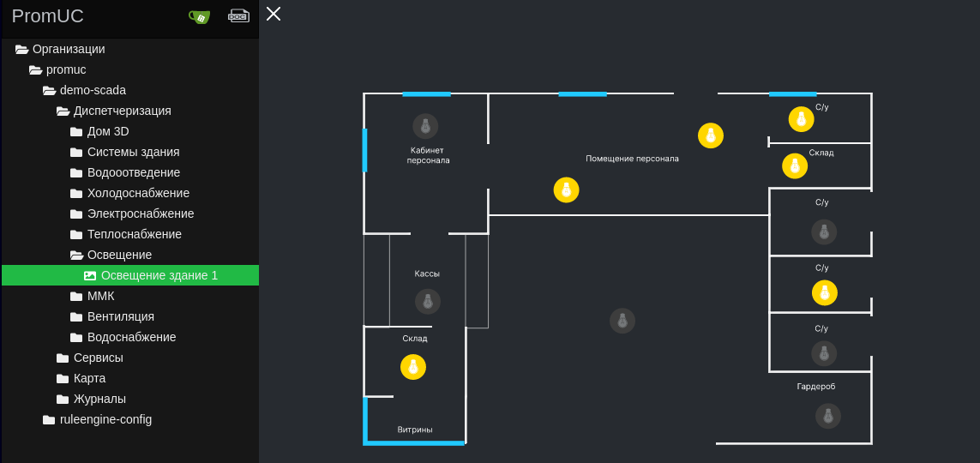The height and width of the screenshot is (463, 980).
Task: Toggle the Кассы room light bulb
Action: (x=428, y=301)
